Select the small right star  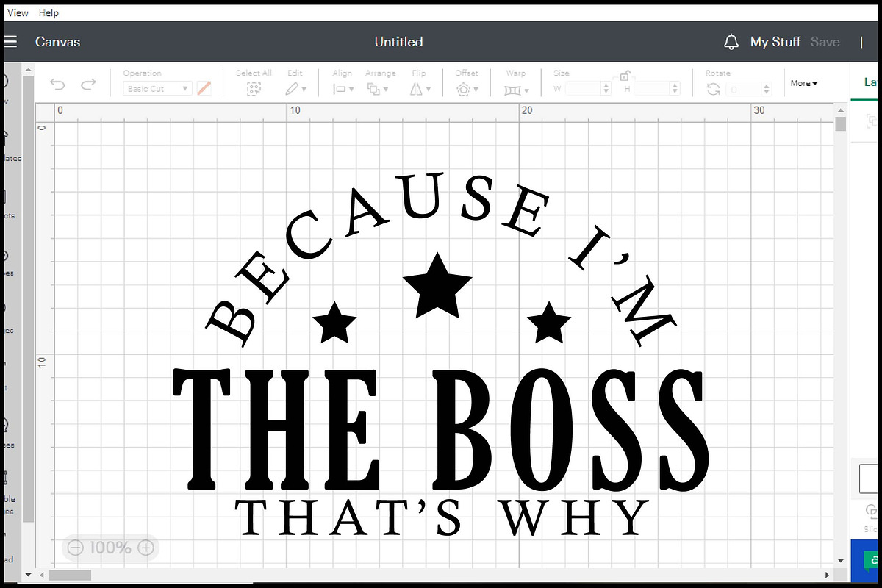549,323
